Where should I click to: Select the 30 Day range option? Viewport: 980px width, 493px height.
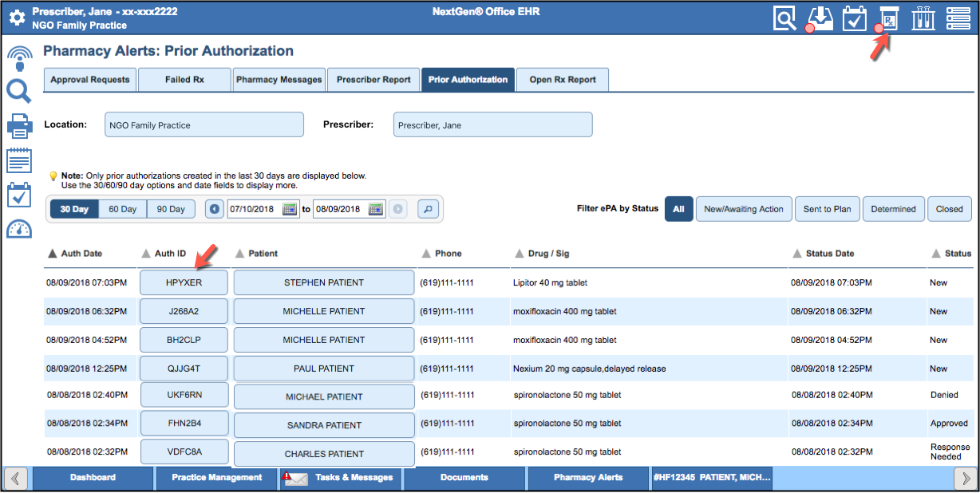74,209
